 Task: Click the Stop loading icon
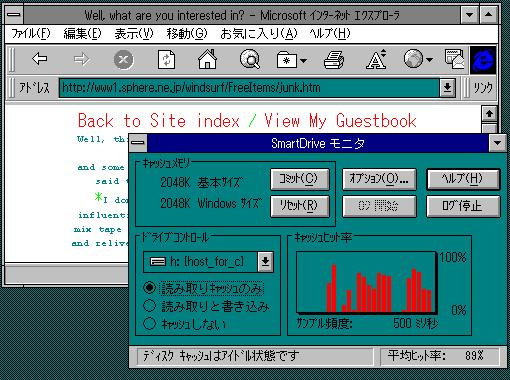click(x=124, y=60)
